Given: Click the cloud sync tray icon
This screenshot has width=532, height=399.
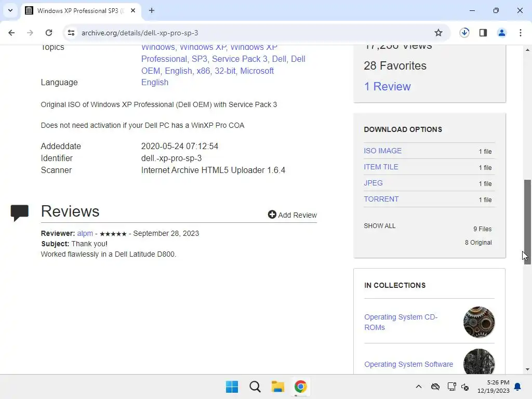Looking at the screenshot, I should click(435, 387).
